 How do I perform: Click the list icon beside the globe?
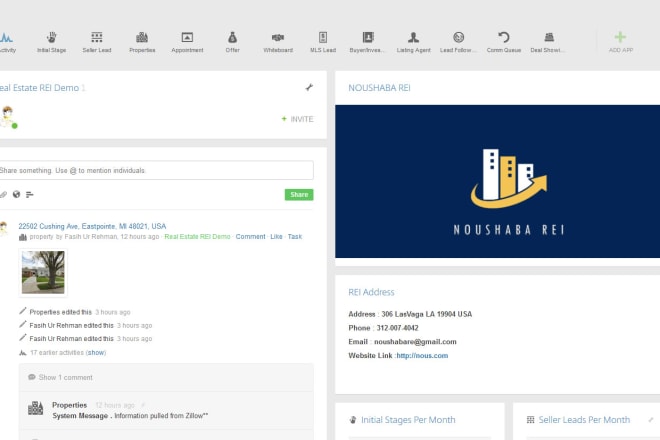[29, 195]
